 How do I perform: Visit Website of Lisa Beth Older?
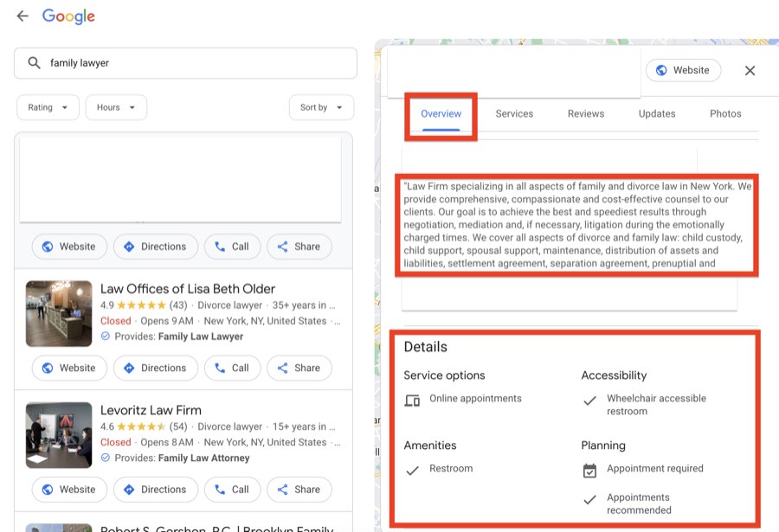click(69, 368)
